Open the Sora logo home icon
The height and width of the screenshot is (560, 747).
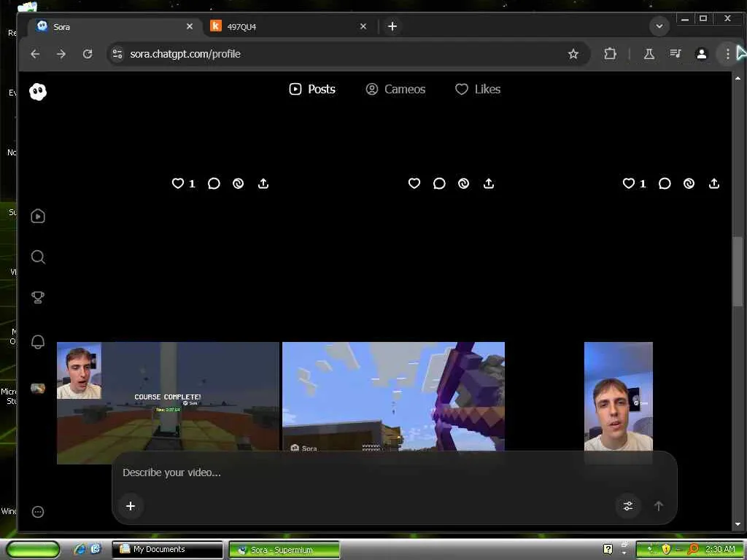click(38, 91)
